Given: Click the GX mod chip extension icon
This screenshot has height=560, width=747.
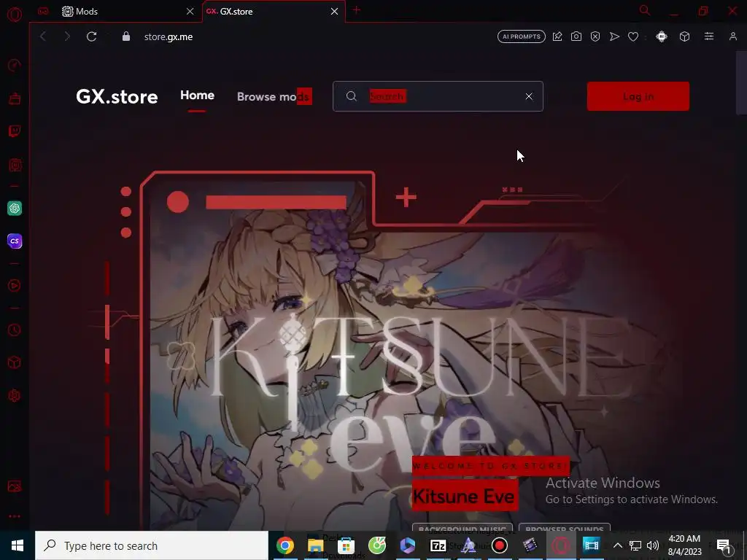Looking at the screenshot, I should pos(661,36).
